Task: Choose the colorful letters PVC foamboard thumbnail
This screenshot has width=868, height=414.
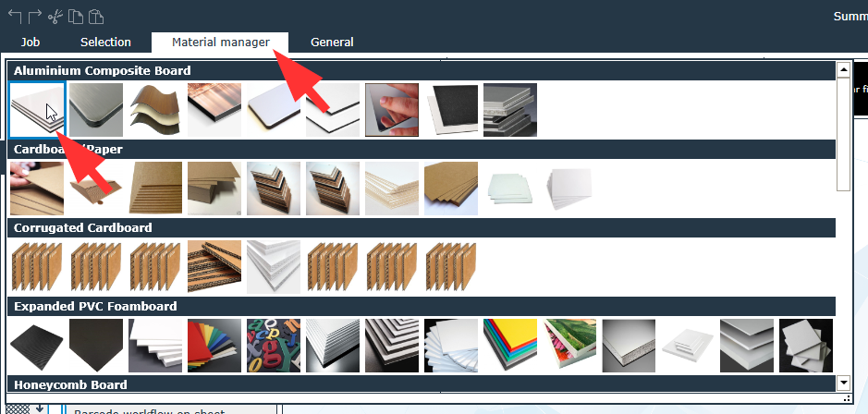Action: [274, 346]
